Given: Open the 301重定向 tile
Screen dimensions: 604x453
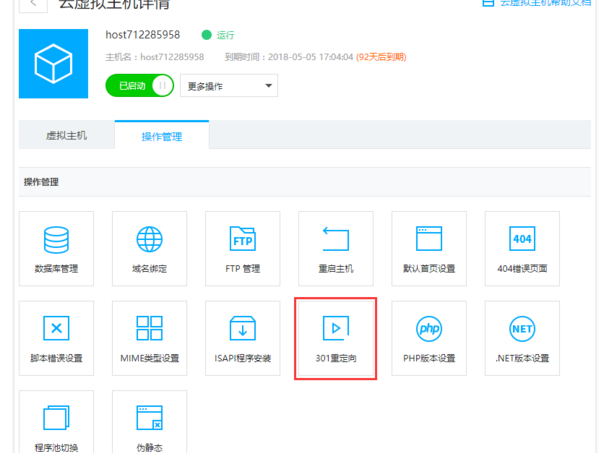Looking at the screenshot, I should tap(336, 338).
